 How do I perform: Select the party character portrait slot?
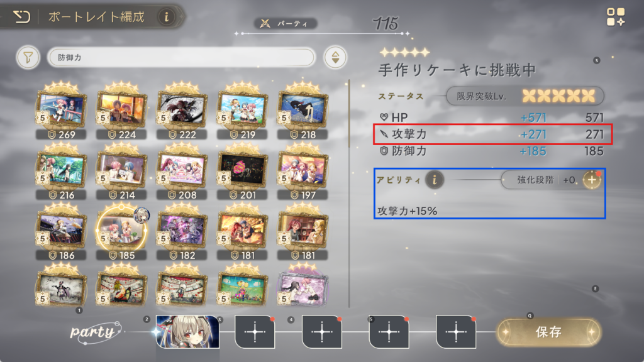[187, 332]
